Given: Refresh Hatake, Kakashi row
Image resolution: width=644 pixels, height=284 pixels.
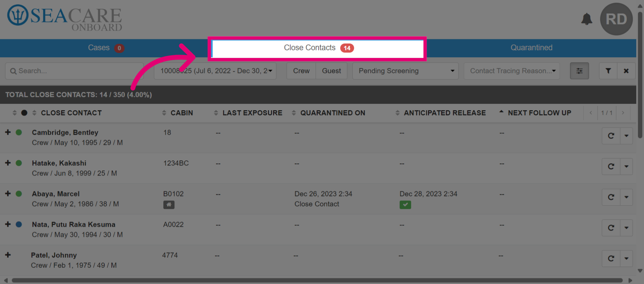Looking at the screenshot, I should (x=611, y=166).
